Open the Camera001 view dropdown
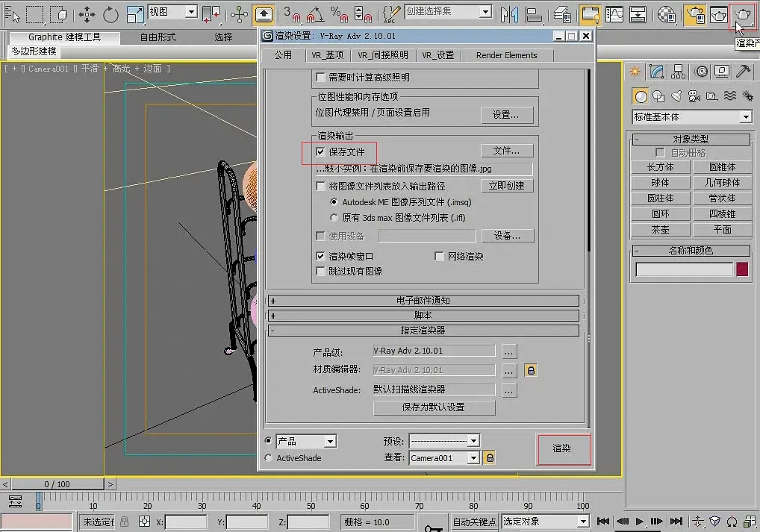The width and height of the screenshot is (760, 532). (473, 457)
